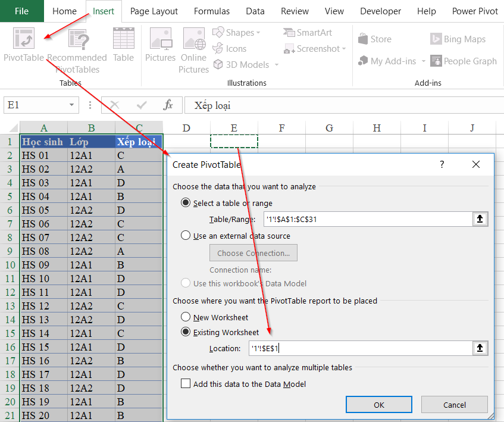
Task: Click the formula bar showing Xếp loại
Action: (x=344, y=105)
